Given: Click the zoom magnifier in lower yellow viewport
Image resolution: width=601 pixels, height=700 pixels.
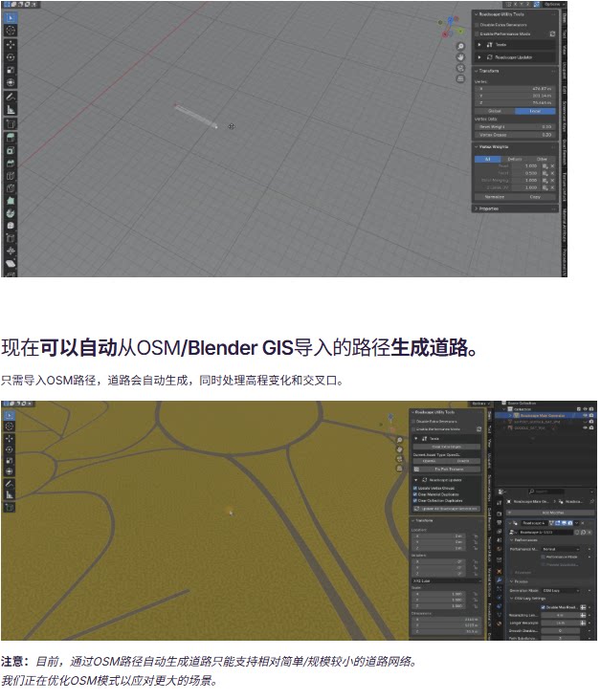Looking at the screenshot, I should tap(399, 441).
